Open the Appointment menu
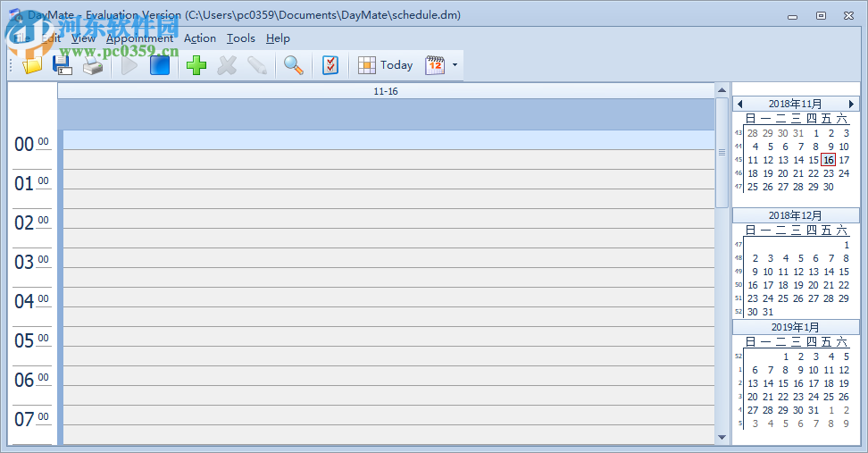Viewport: 868px width, 453px height. (x=139, y=38)
